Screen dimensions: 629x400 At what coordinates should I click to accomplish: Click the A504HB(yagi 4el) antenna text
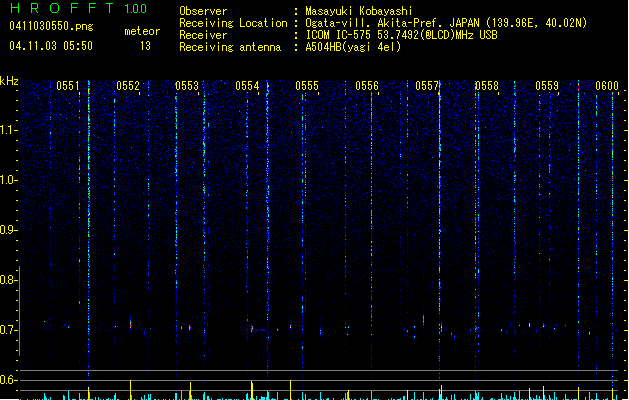353,47
